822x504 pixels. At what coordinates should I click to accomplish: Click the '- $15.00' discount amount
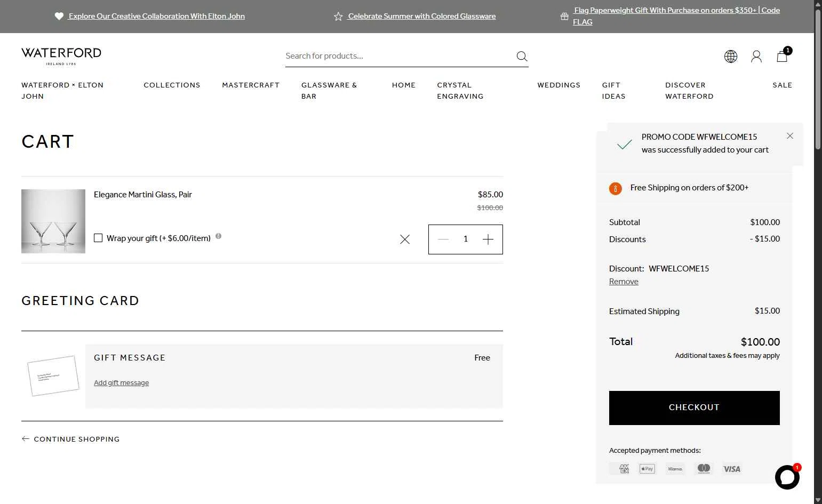pos(765,239)
